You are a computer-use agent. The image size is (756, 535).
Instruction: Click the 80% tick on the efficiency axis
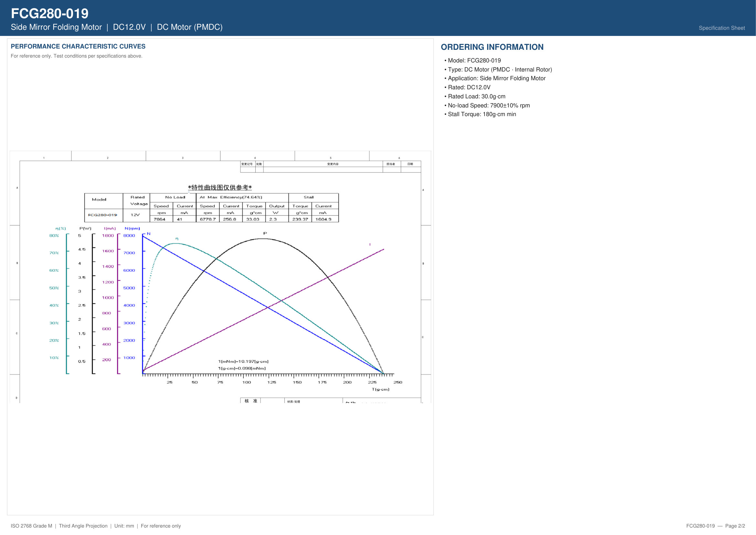point(54,236)
